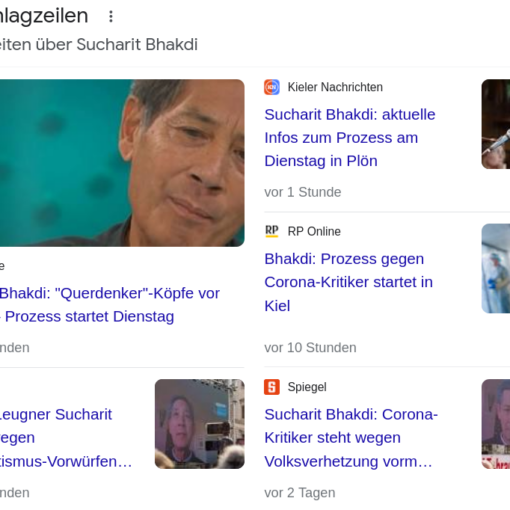The width and height of the screenshot is (510, 510).
Task: Open the thumbnail of man on big screen
Action: [200, 424]
